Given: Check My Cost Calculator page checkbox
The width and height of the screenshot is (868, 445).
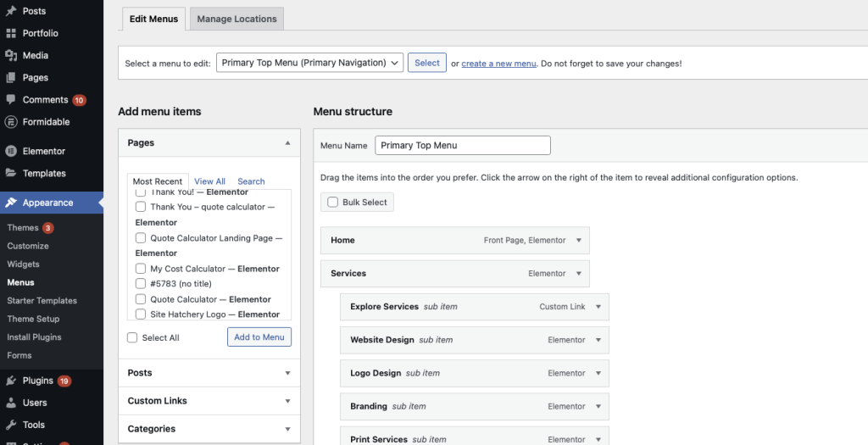Looking at the screenshot, I should 141,269.
